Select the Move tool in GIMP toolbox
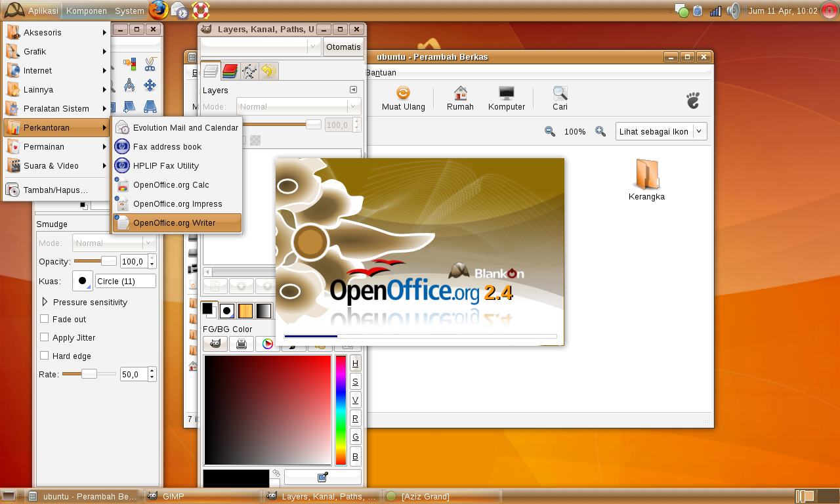Screen dimensions: 840x504 click(150, 85)
